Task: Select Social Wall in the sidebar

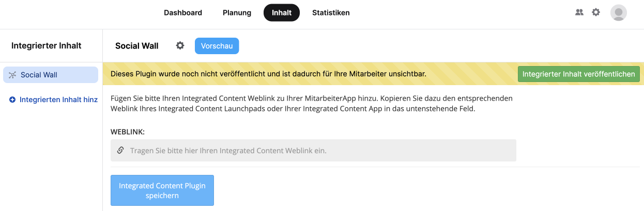Action: 51,75
